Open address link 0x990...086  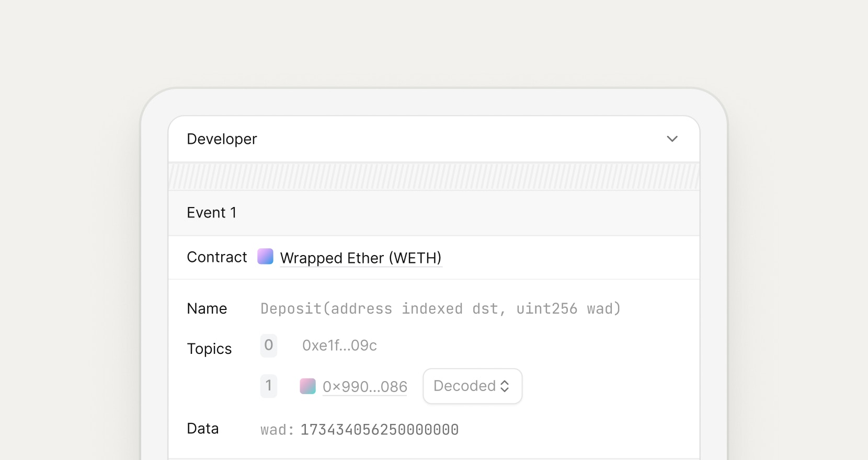pos(364,387)
